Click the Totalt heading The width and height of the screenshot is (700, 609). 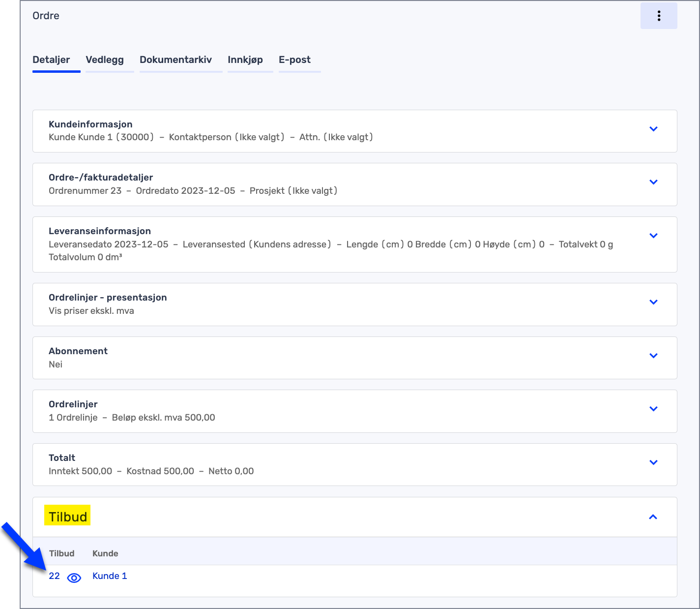click(x=62, y=458)
